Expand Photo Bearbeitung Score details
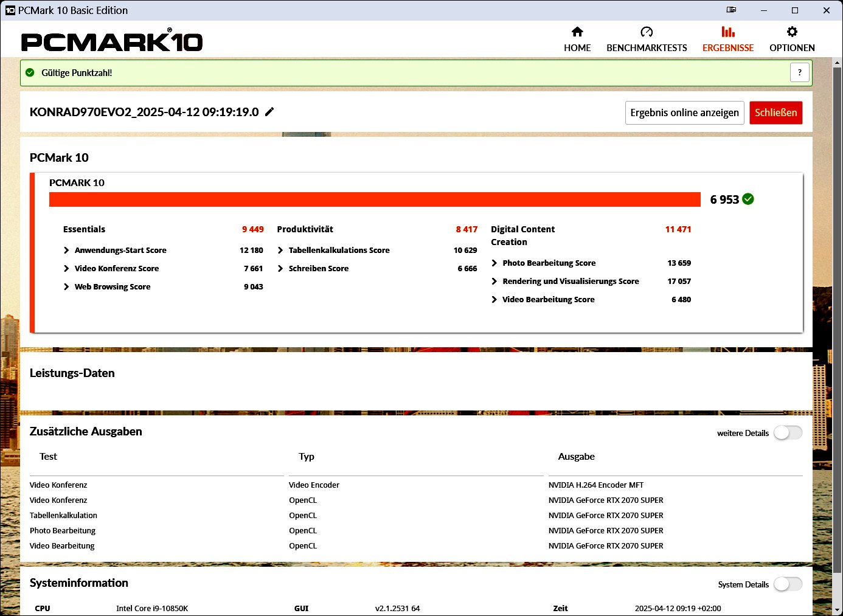Viewport: 843px width, 616px height. 494,263
